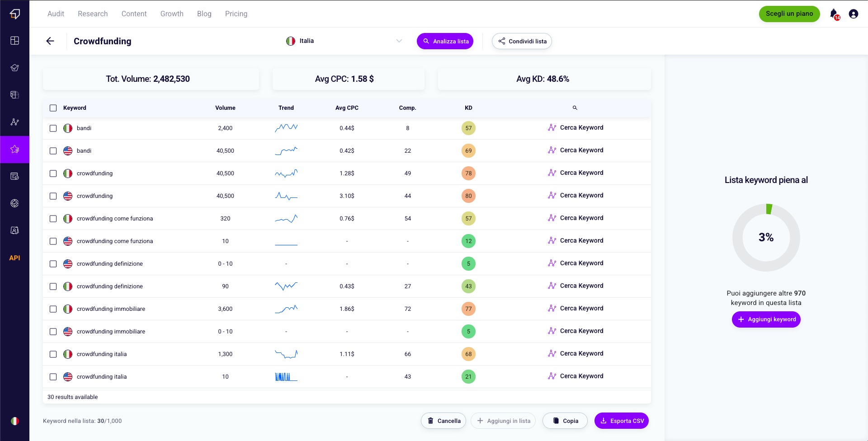This screenshot has width=868, height=441.
Task: Open the user account avatar
Action: [x=854, y=14]
